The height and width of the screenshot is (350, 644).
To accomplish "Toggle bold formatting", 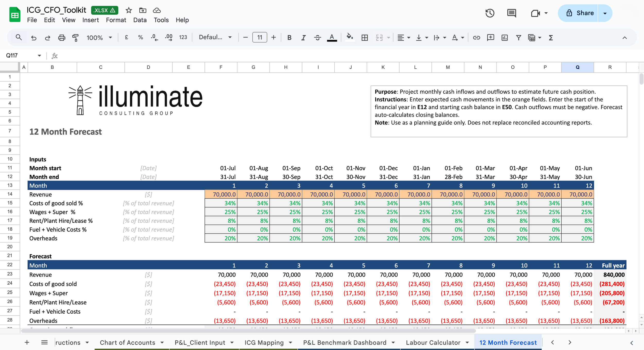I will tap(289, 38).
